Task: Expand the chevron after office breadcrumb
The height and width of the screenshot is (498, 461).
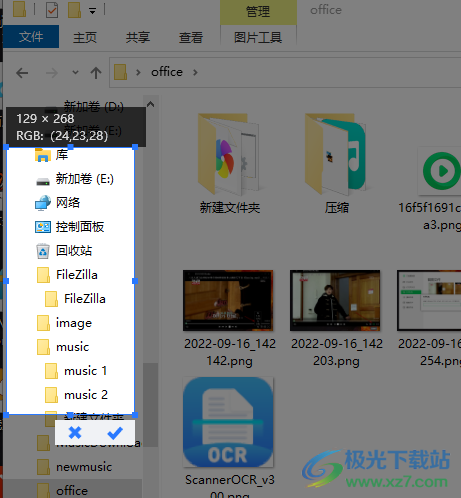Action: click(x=195, y=72)
